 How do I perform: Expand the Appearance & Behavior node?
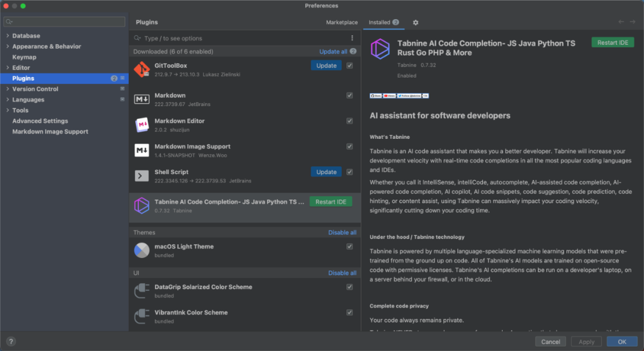(x=7, y=46)
